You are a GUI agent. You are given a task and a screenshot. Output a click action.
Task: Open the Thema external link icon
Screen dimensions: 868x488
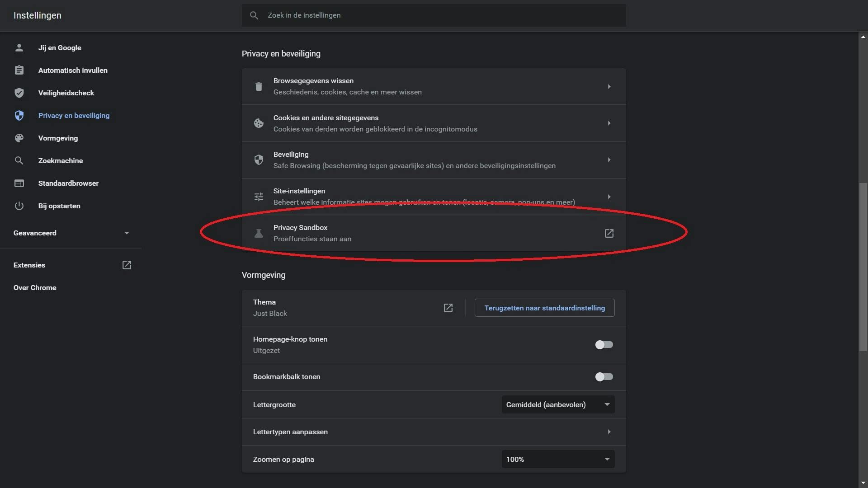pyautogui.click(x=448, y=308)
